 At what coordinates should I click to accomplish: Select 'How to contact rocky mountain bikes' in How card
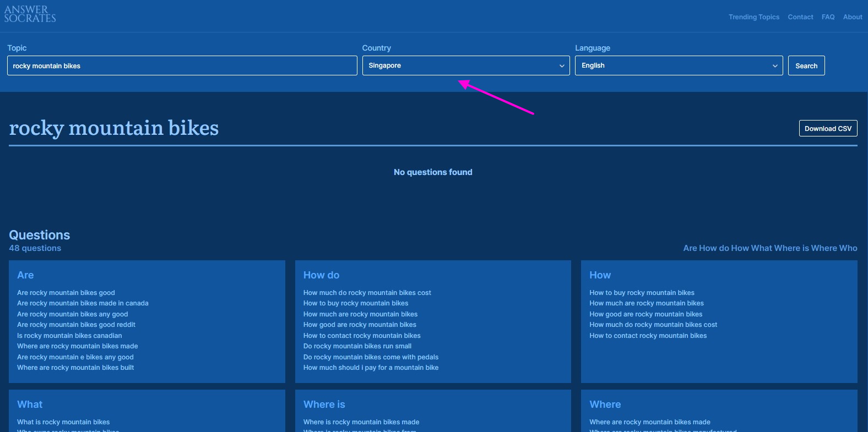click(x=648, y=336)
